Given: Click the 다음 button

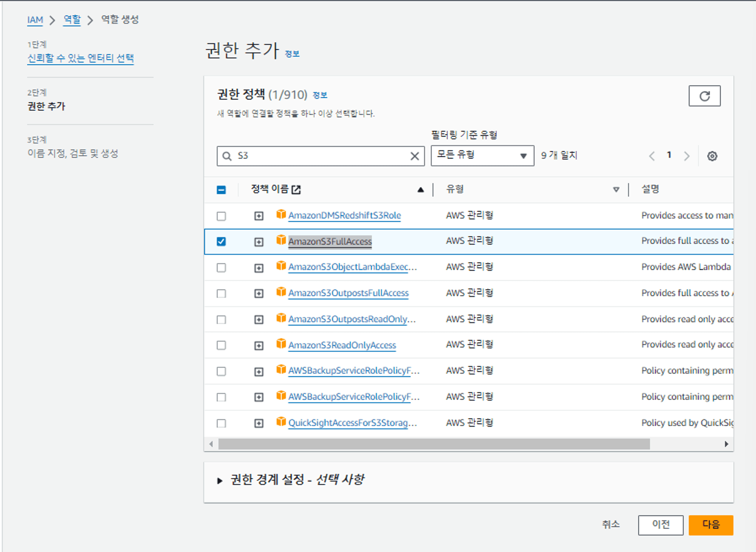Looking at the screenshot, I should coord(711,525).
